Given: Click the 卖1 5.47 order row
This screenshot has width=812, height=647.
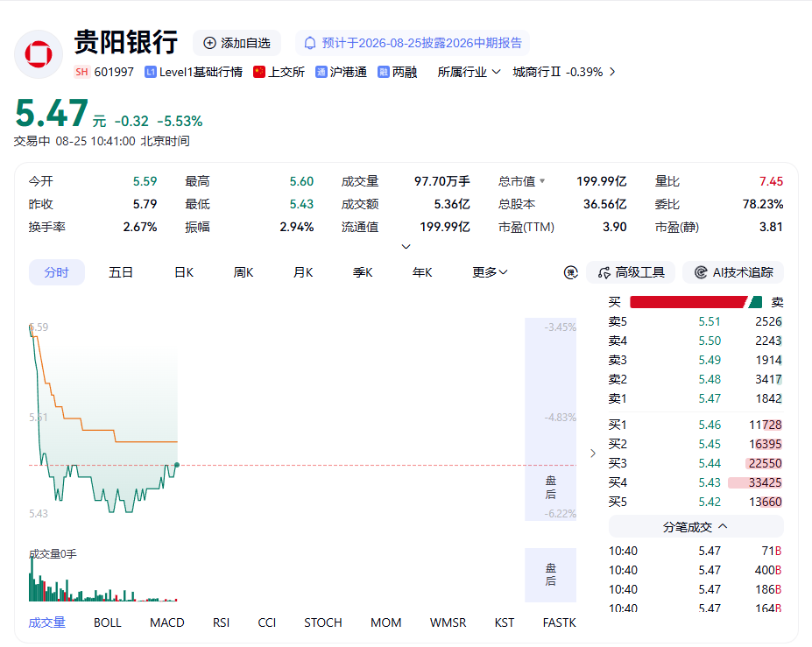Looking at the screenshot, I should coord(695,398).
